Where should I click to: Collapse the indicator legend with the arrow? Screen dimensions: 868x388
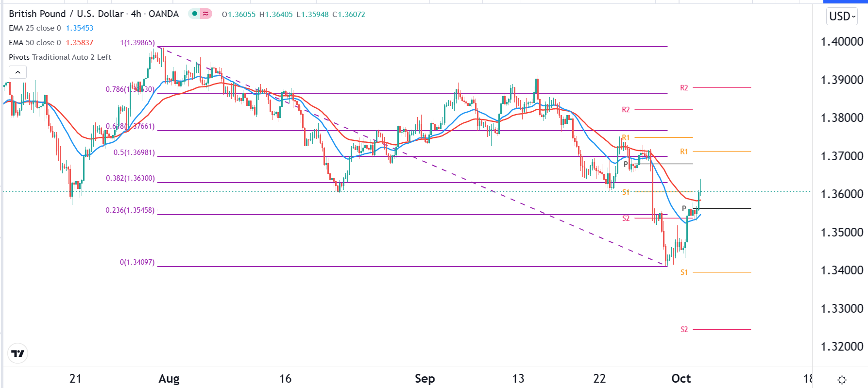coord(17,72)
